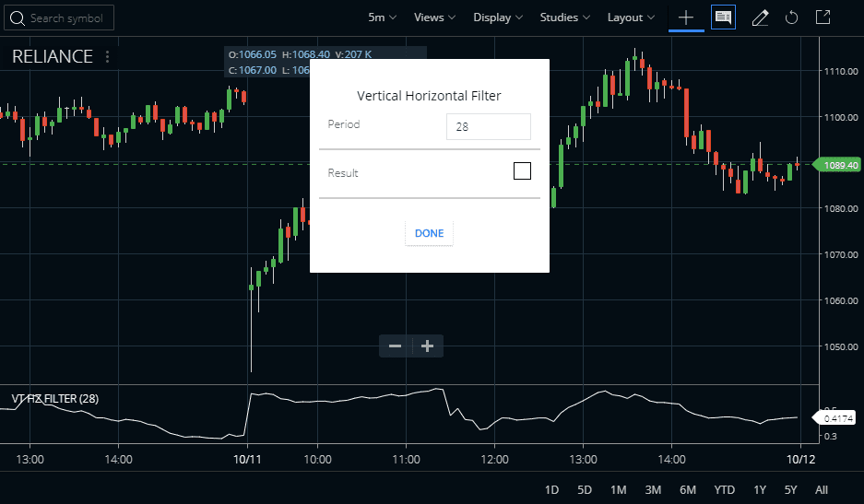Open the Views menu
The height and width of the screenshot is (504, 864).
(434, 18)
